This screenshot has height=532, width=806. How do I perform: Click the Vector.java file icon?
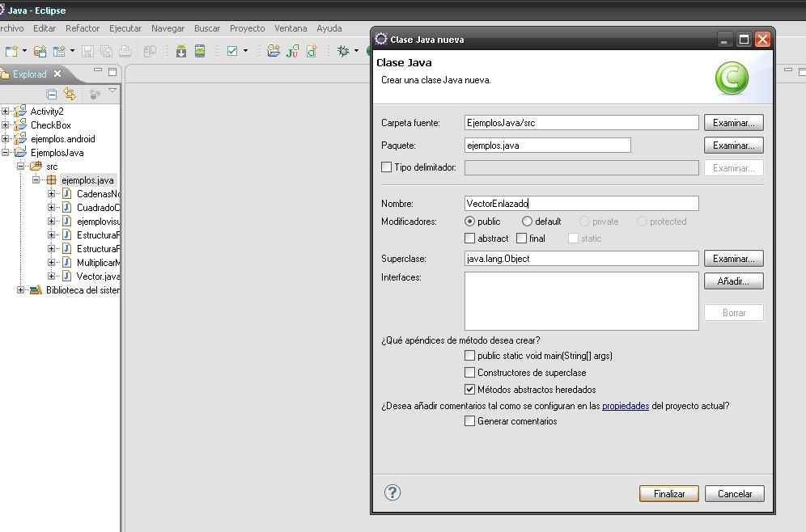67,277
